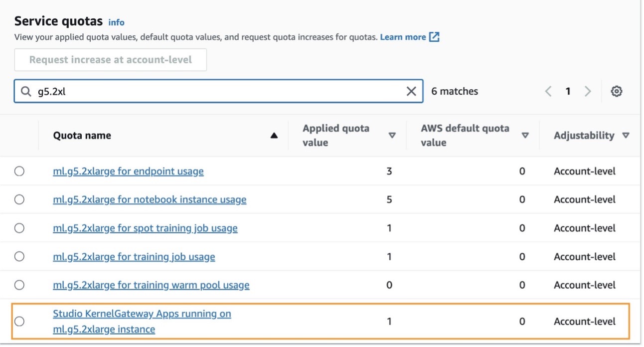
Task: Open Studio KernelGateway Apps running on ml.g5.2xlarge link
Action: coord(142,322)
